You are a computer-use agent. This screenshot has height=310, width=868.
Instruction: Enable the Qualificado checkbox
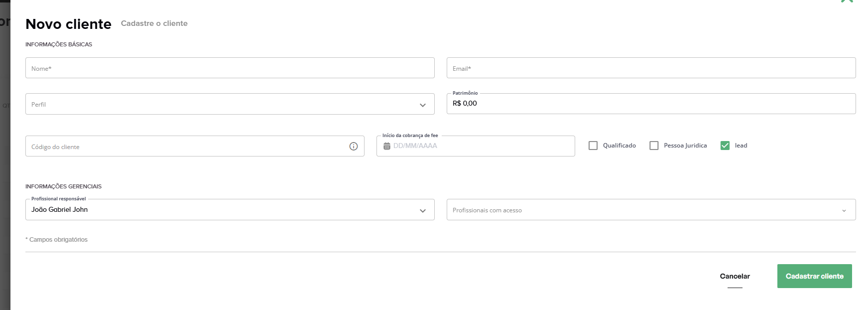(593, 146)
